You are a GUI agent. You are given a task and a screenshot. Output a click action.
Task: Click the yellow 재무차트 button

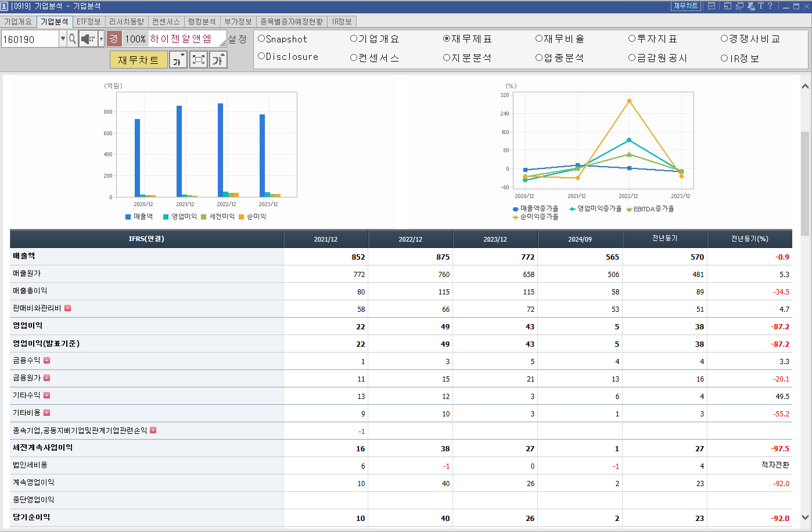tap(138, 60)
